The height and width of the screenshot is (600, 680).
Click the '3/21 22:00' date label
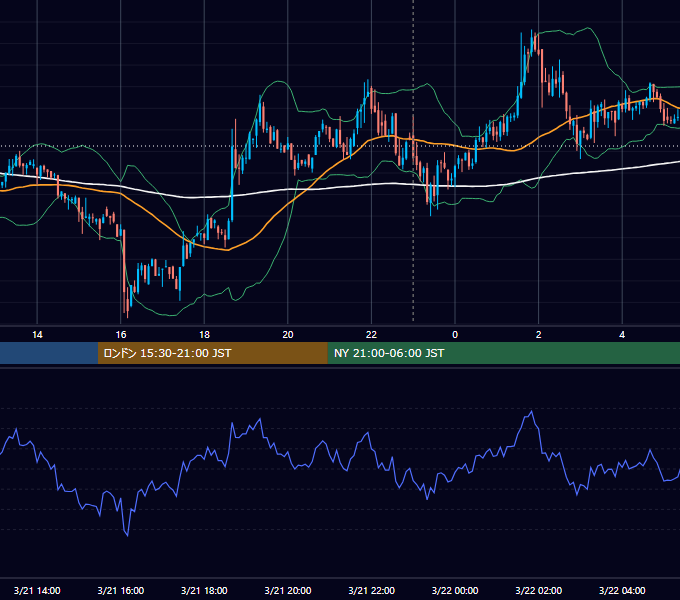tap(372, 590)
